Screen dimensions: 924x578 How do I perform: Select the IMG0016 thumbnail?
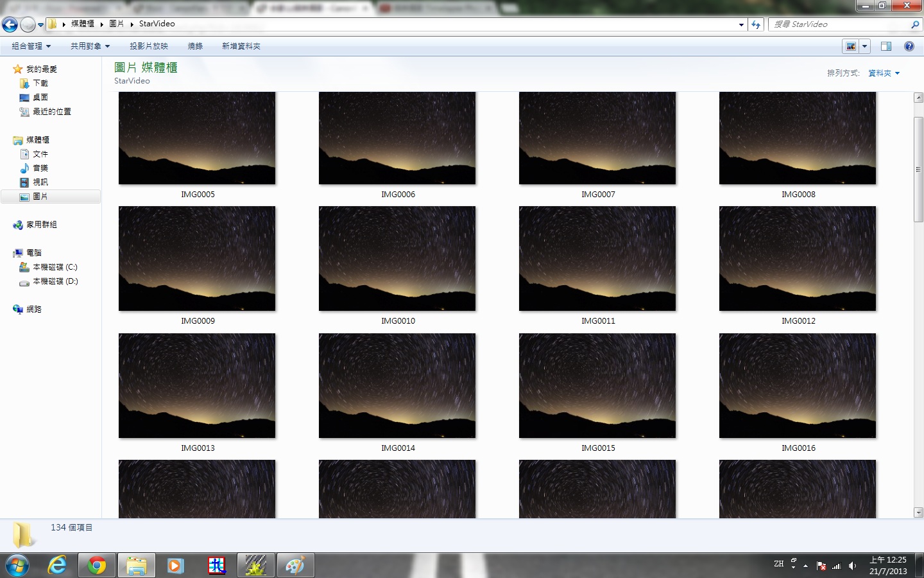pyautogui.click(x=798, y=385)
